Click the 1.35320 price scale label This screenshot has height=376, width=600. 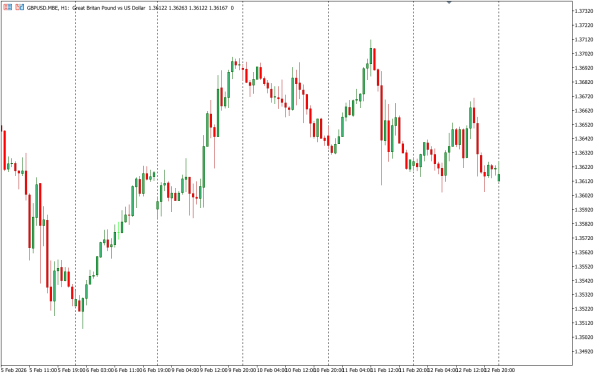click(x=584, y=295)
